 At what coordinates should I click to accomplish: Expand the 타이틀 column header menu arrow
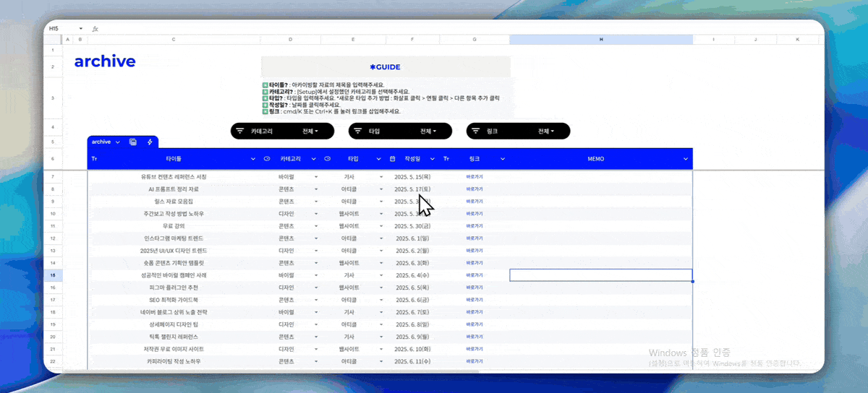pos(253,158)
